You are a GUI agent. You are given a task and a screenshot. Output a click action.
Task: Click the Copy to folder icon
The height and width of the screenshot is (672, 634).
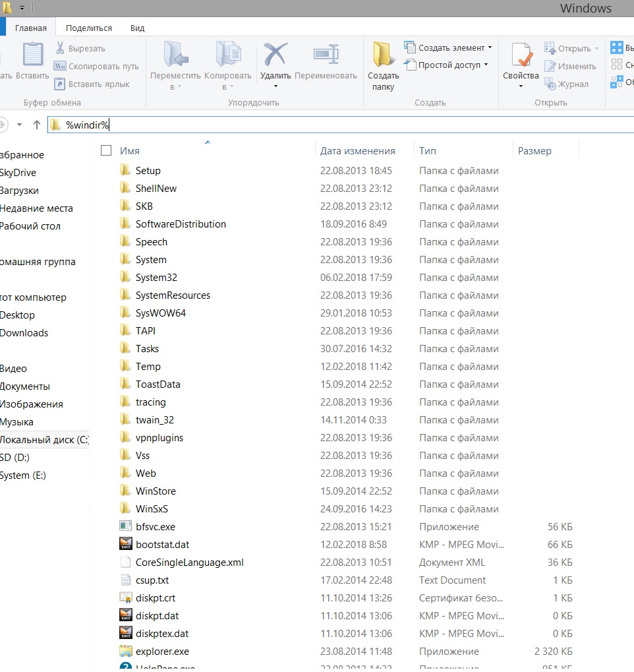(x=228, y=54)
